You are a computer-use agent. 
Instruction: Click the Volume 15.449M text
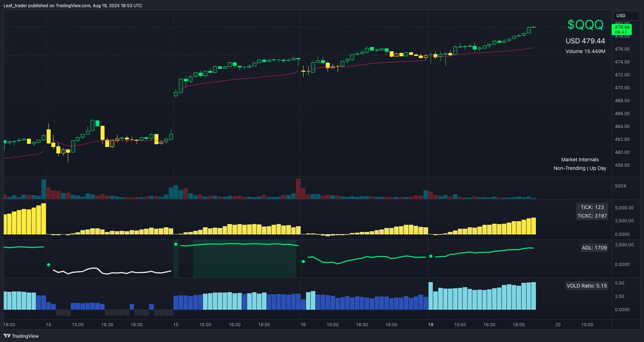click(586, 51)
